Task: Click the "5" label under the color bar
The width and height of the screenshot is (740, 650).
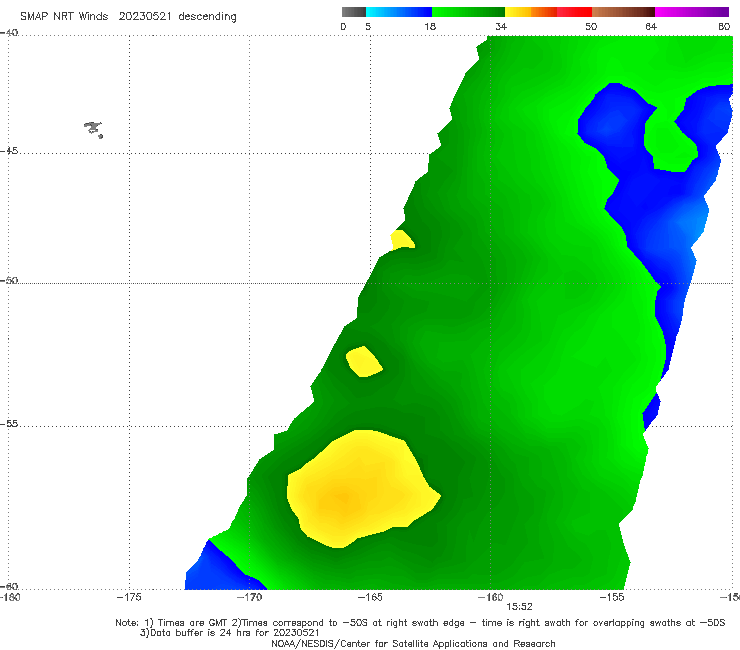Action: click(368, 27)
